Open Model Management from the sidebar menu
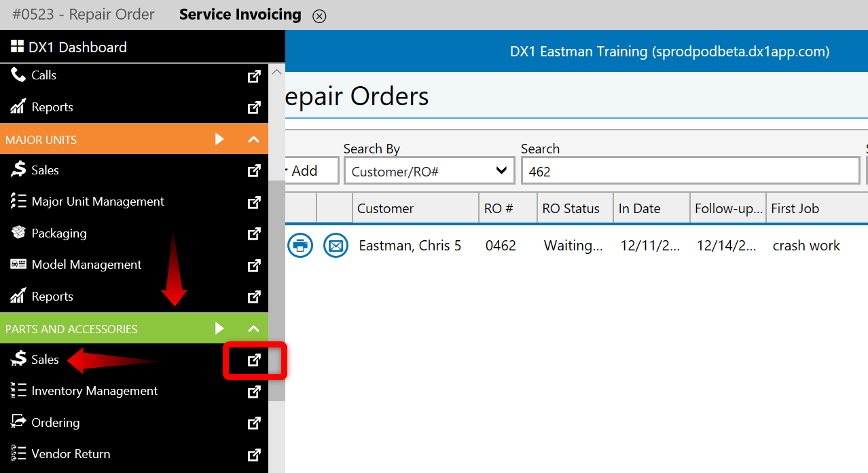This screenshot has height=473, width=868. (86, 264)
